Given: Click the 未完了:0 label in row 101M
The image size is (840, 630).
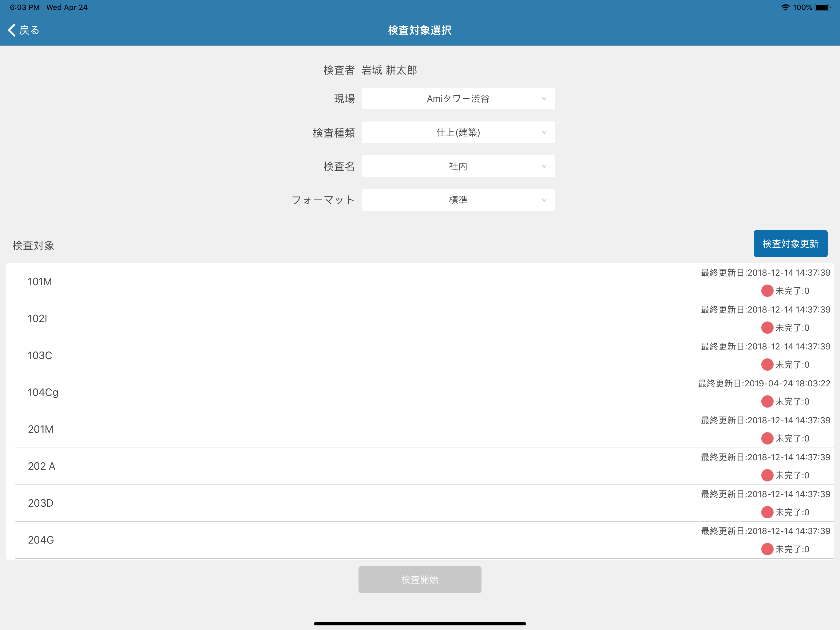Looking at the screenshot, I should [x=792, y=291].
